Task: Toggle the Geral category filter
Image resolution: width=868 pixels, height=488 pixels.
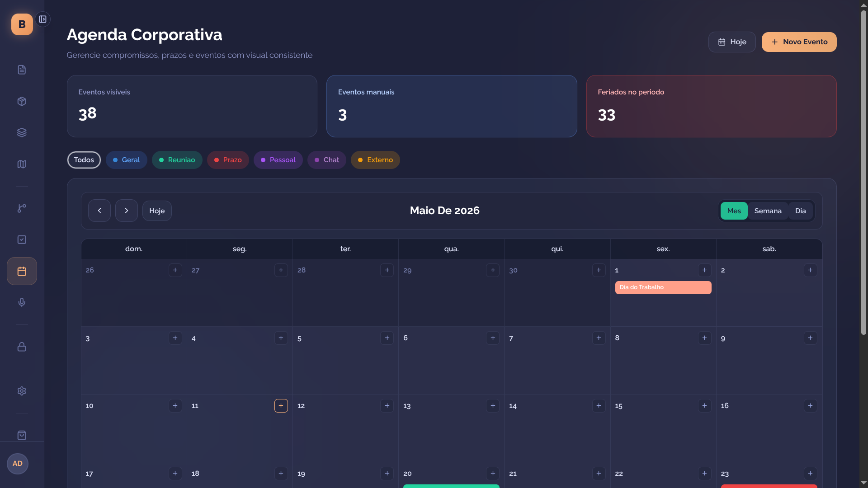Action: [127, 160]
